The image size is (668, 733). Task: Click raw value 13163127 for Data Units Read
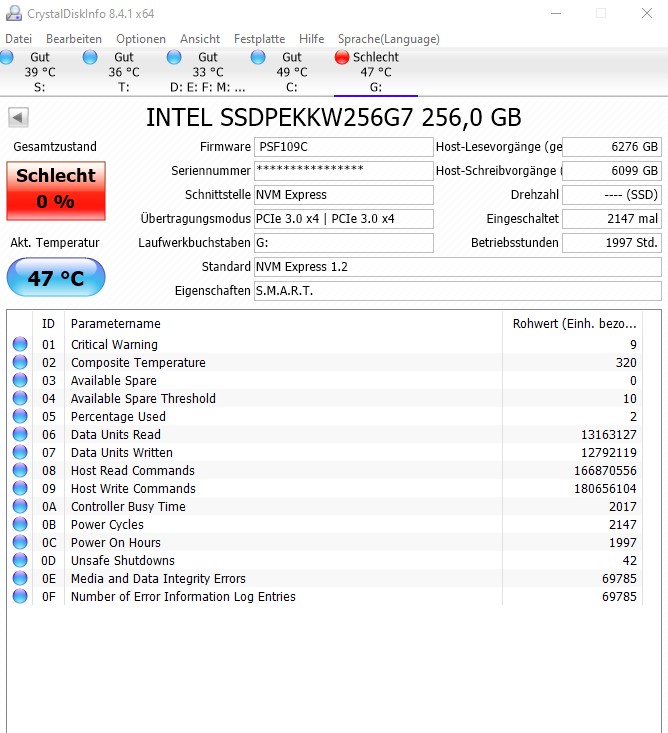pos(608,435)
